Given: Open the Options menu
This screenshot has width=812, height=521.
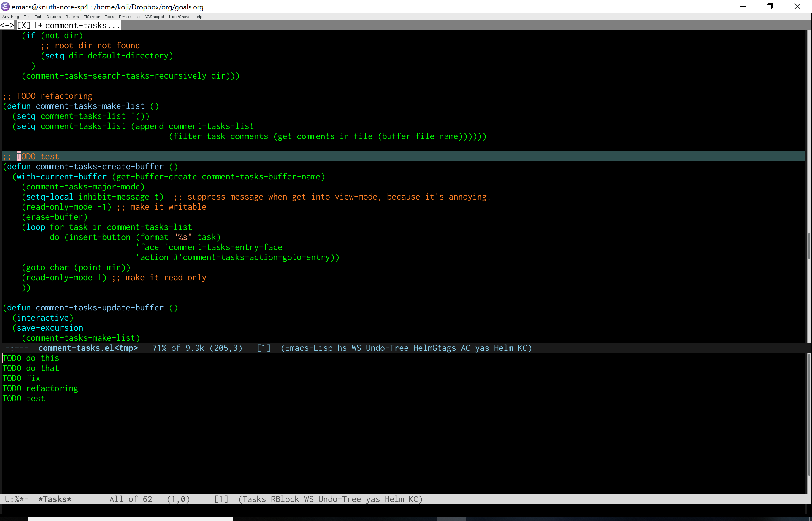Looking at the screenshot, I should (x=53, y=17).
